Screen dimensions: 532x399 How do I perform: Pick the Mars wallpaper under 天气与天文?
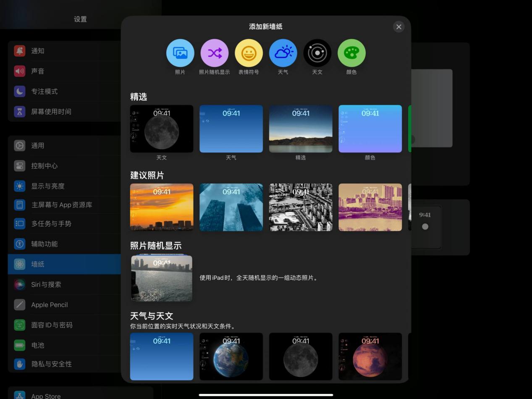point(370,356)
